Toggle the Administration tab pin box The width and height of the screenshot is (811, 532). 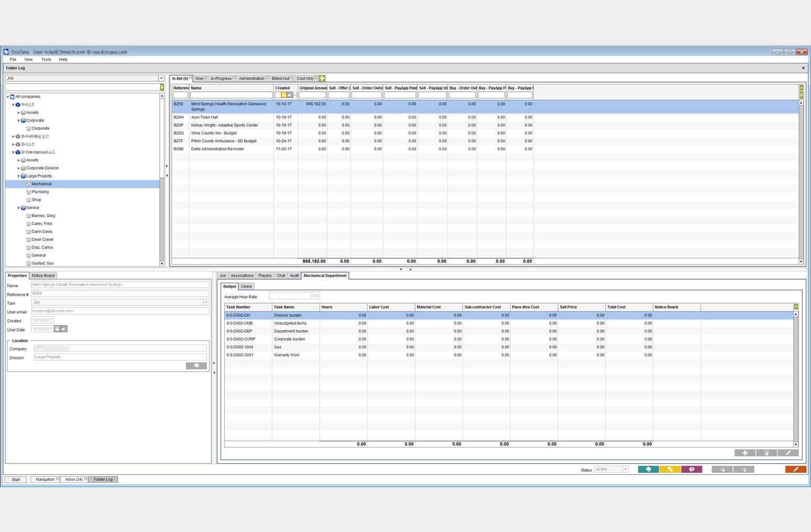267,77
